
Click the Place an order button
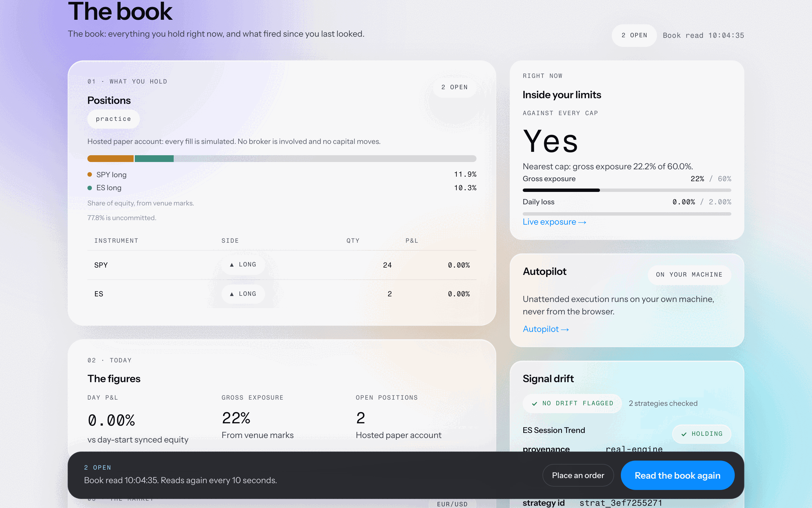[578, 476]
